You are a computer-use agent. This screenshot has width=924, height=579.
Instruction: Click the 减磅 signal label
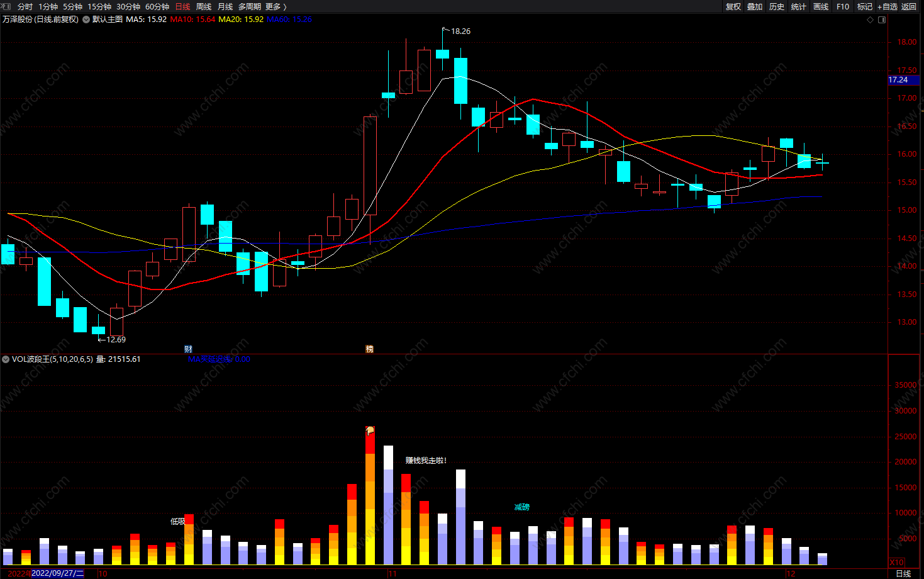(x=521, y=507)
